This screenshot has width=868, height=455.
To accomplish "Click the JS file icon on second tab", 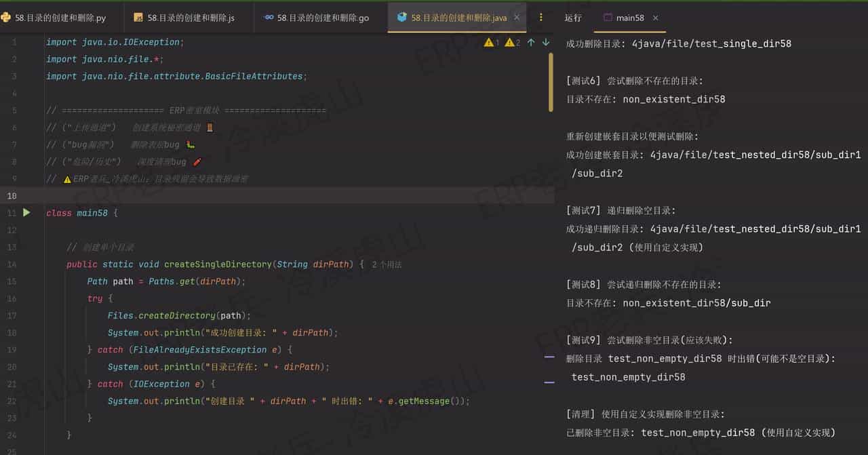I will coord(138,18).
